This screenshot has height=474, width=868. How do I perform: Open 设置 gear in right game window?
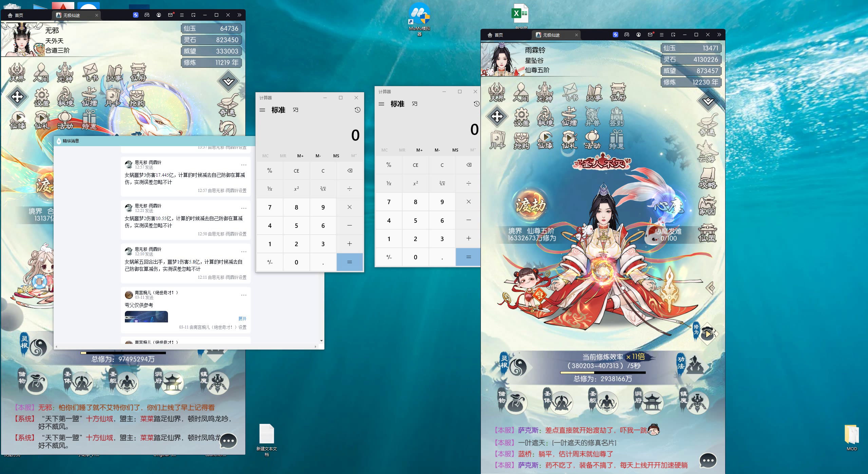pos(522,117)
